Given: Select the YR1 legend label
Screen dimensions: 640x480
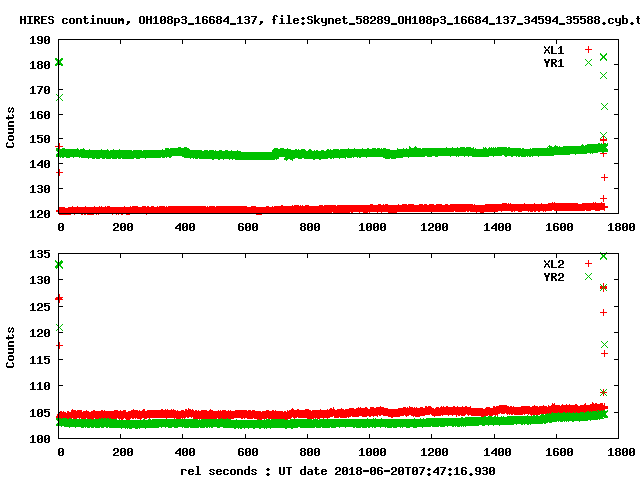Looking at the screenshot, I should pyautogui.click(x=553, y=63).
